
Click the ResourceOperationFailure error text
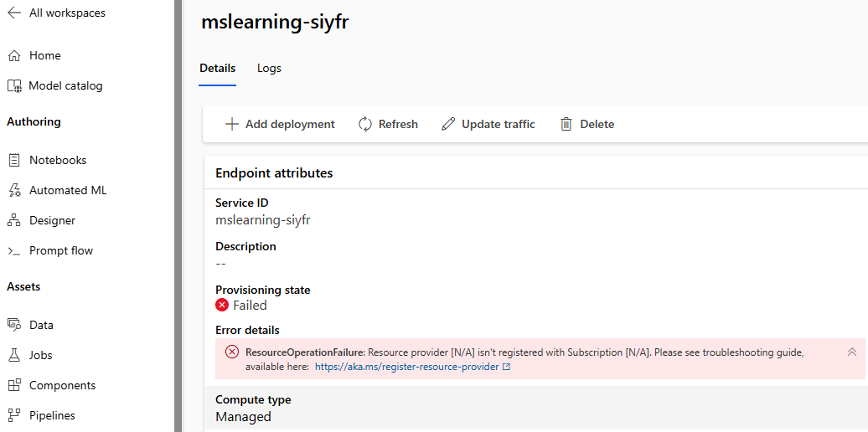(305, 352)
